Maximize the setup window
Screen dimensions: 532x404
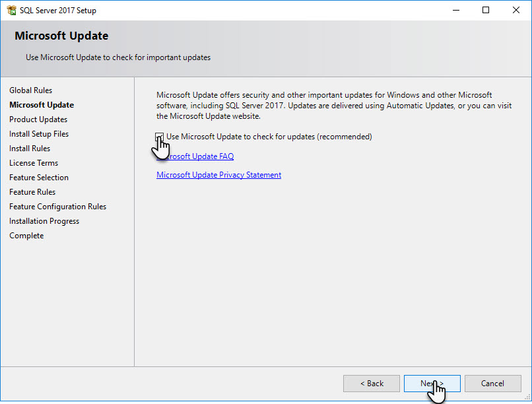point(486,10)
